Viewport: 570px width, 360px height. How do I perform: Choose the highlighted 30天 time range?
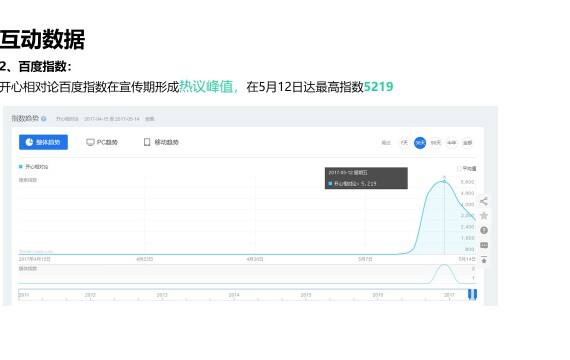tap(420, 143)
